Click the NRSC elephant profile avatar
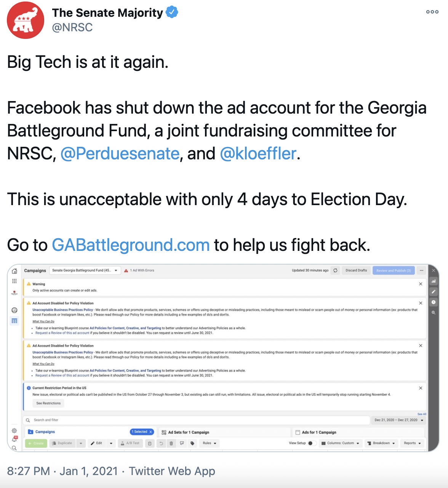 tap(26, 20)
